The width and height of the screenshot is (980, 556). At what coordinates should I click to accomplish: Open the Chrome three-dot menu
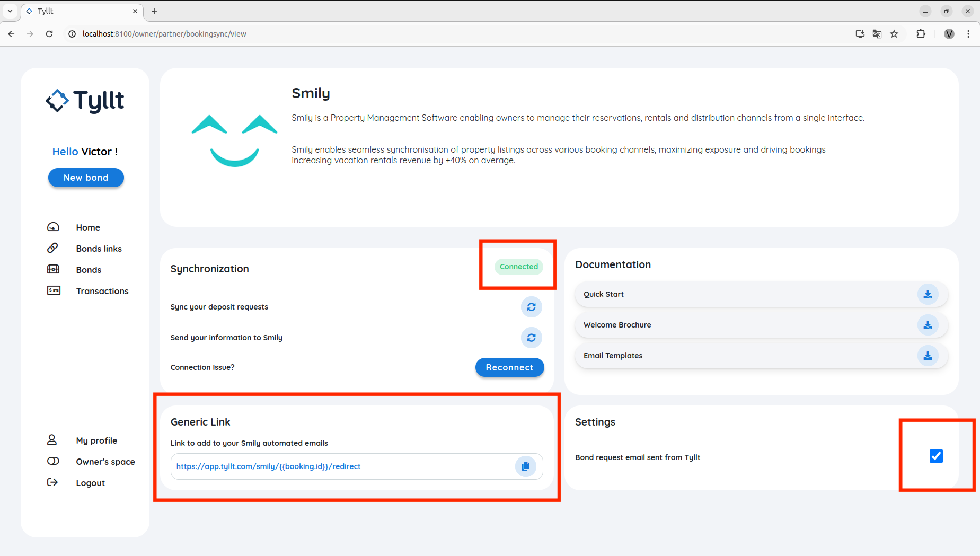pos(968,34)
